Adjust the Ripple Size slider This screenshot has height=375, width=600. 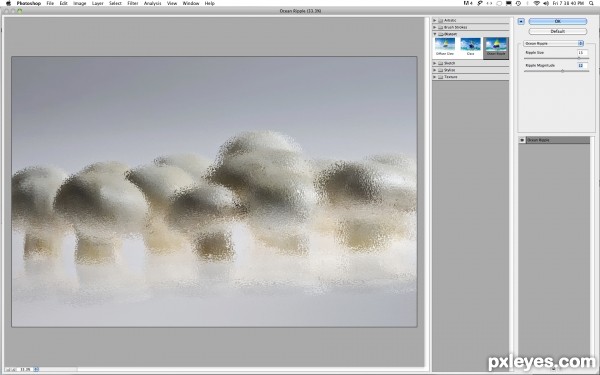(x=579, y=58)
